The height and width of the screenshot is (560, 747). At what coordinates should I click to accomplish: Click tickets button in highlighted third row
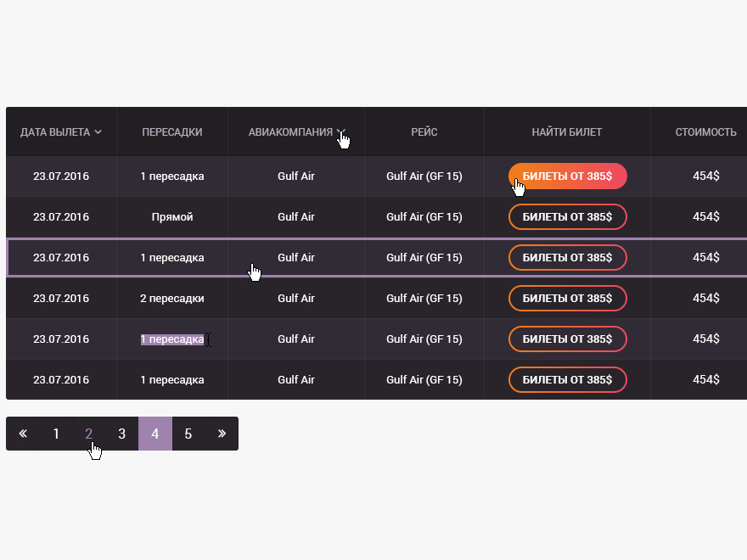click(x=567, y=258)
